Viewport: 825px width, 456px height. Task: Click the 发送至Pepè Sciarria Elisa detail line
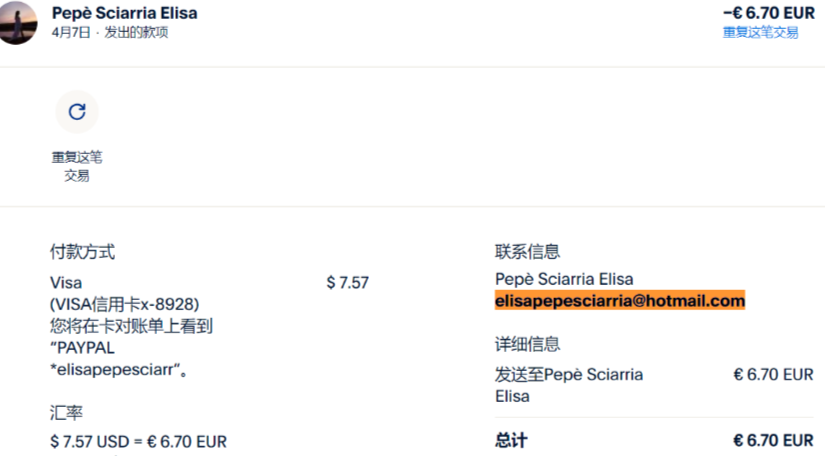point(569,385)
